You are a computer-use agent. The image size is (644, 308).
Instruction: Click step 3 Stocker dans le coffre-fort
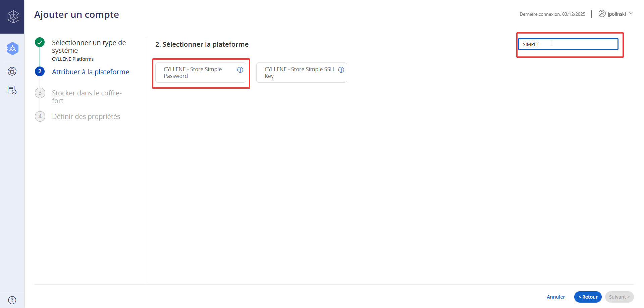coord(87,97)
